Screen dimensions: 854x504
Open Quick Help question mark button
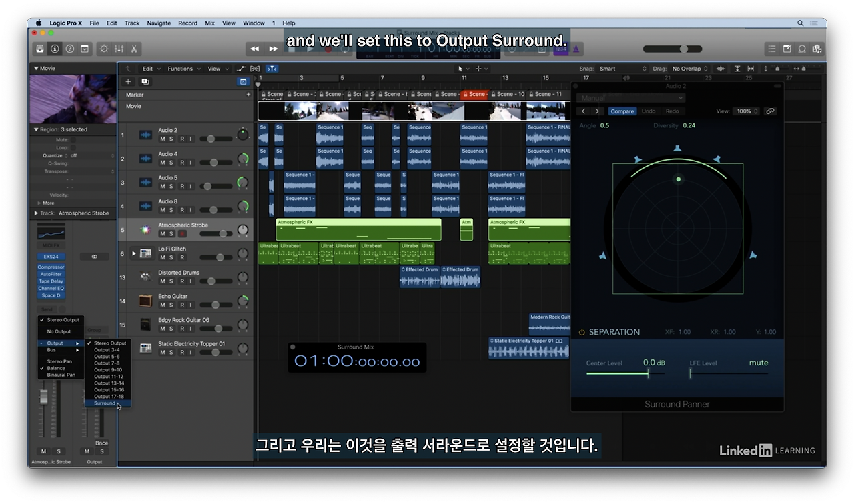[x=69, y=49]
